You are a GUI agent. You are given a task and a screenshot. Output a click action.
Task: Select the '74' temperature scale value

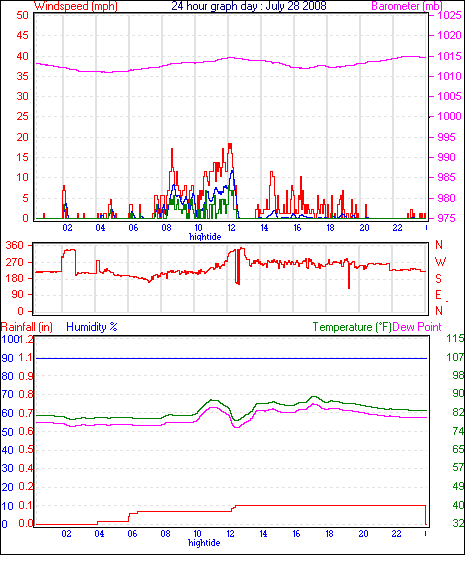point(458,431)
